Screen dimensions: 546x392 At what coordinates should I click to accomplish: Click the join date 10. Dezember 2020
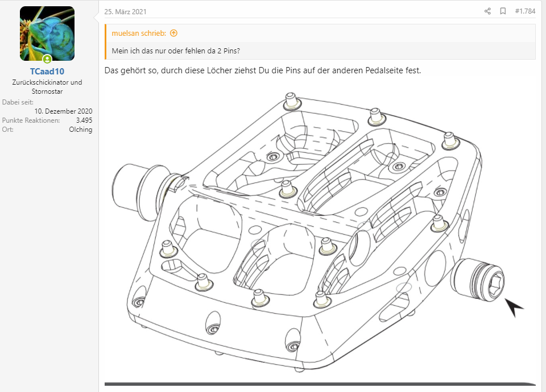tap(63, 111)
